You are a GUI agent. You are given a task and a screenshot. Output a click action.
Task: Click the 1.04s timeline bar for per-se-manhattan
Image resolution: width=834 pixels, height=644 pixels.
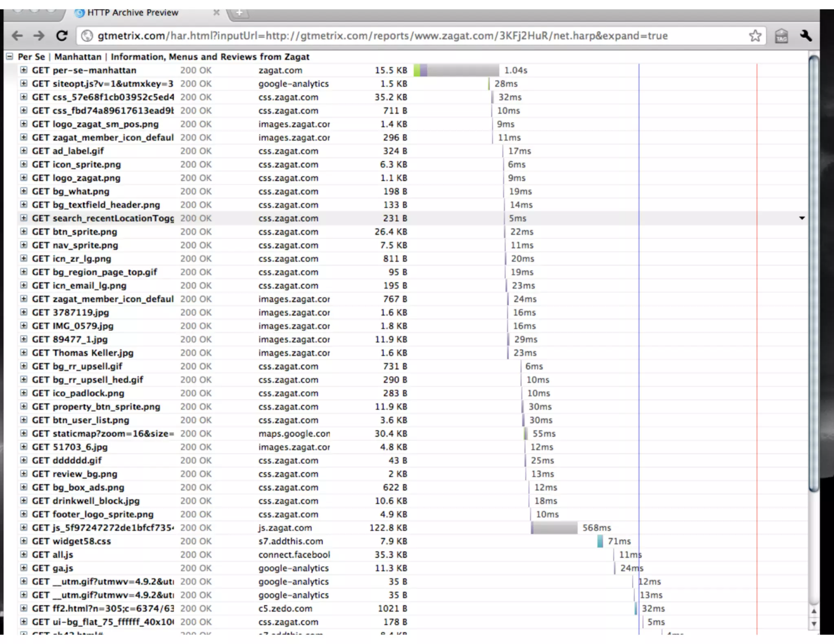point(456,70)
